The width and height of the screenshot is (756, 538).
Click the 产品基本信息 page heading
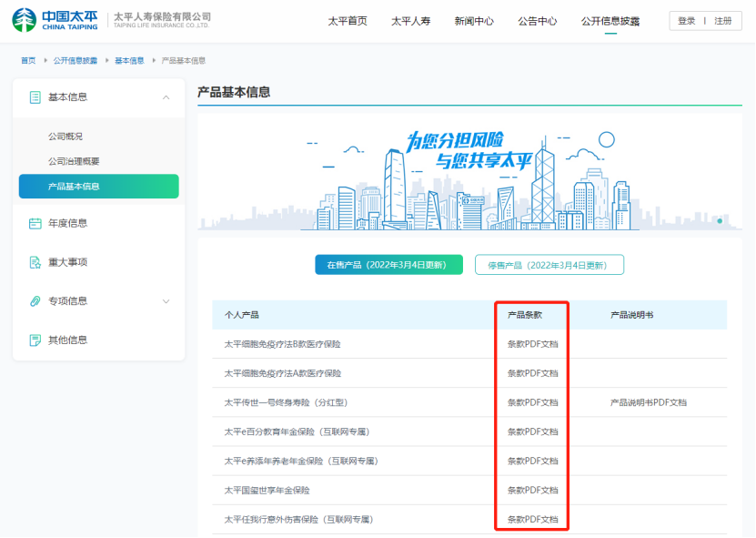click(x=234, y=92)
